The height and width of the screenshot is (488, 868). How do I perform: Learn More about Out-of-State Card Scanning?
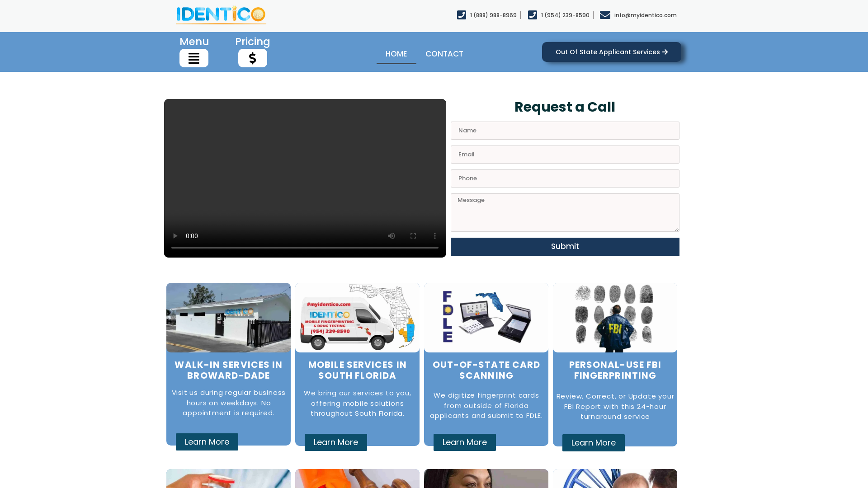pyautogui.click(x=465, y=442)
